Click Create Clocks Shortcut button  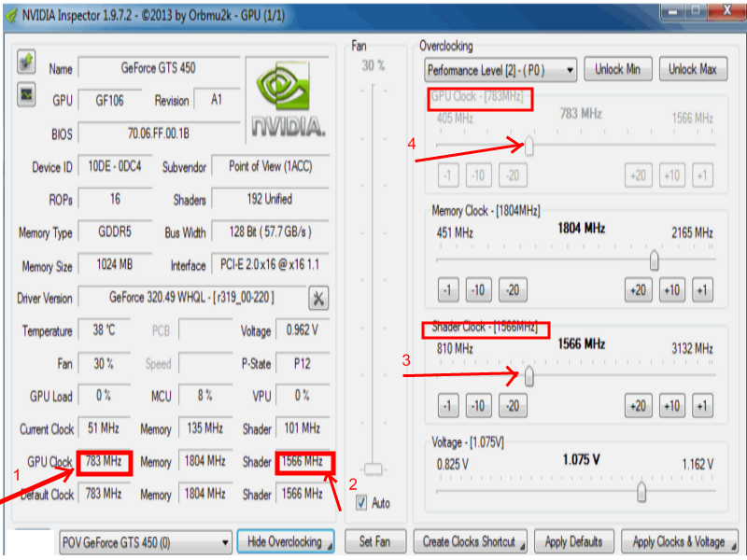point(471,542)
